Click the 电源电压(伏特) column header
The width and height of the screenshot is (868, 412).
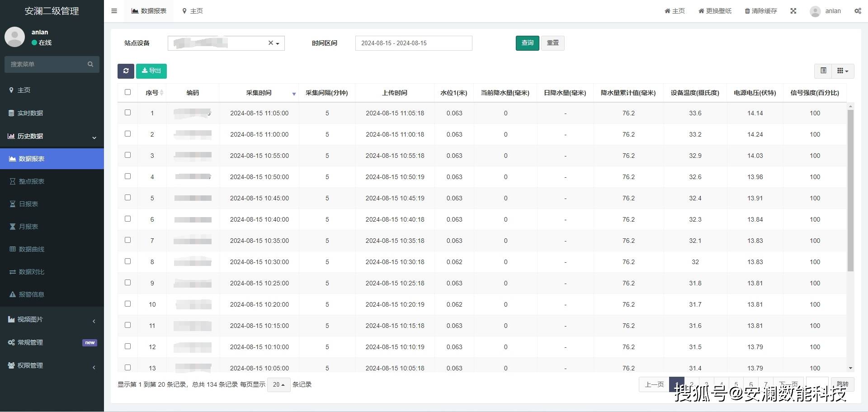pos(755,93)
